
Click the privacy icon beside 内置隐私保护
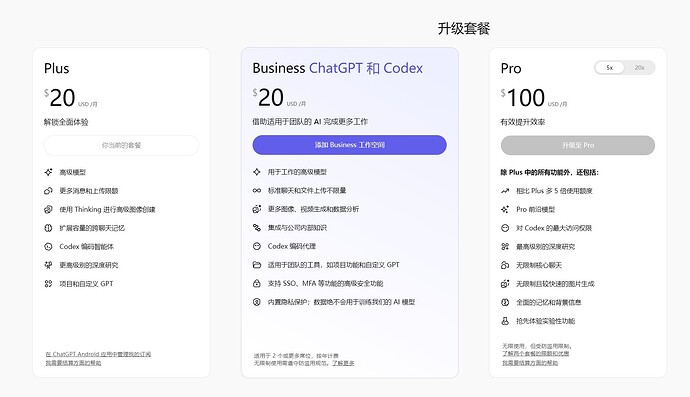[x=257, y=302]
